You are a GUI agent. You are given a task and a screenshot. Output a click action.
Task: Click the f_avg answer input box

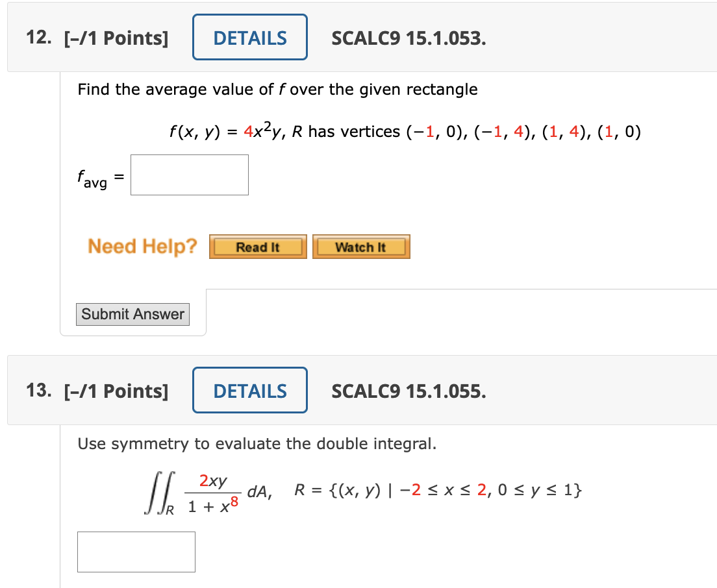click(189, 175)
